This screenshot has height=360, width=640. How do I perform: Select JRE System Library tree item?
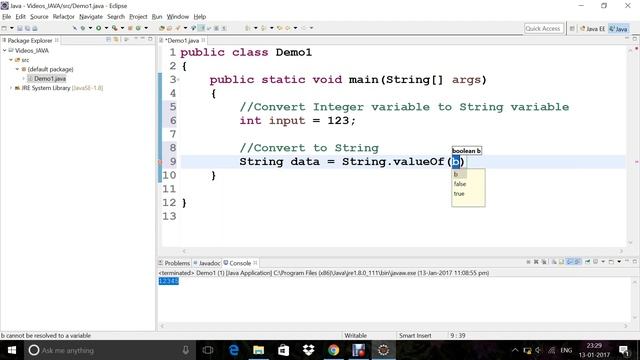(x=59, y=88)
